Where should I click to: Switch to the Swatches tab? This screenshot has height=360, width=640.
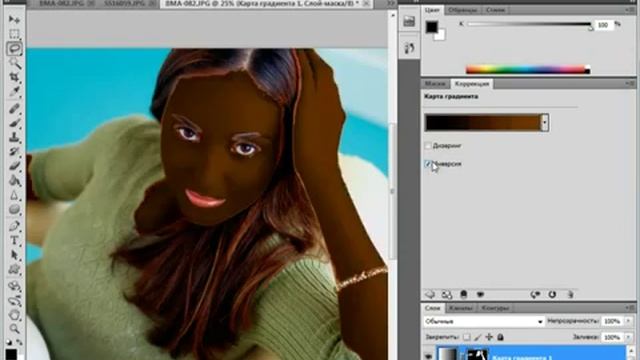click(462, 10)
